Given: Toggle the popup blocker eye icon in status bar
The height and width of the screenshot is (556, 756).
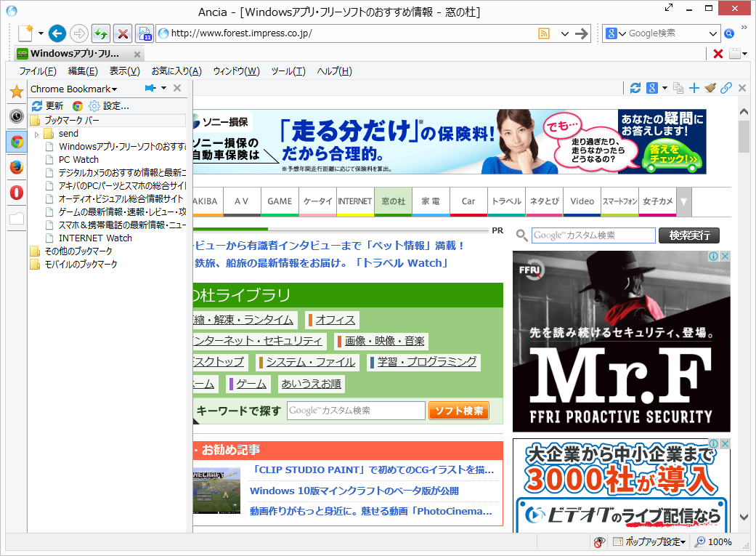Looking at the screenshot, I should coord(598,542).
